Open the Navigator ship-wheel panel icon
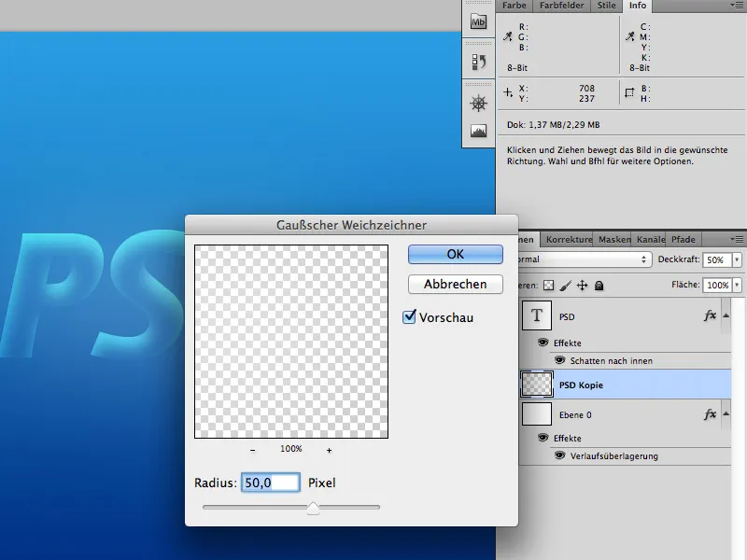The height and width of the screenshot is (560, 747). pyautogui.click(x=478, y=104)
